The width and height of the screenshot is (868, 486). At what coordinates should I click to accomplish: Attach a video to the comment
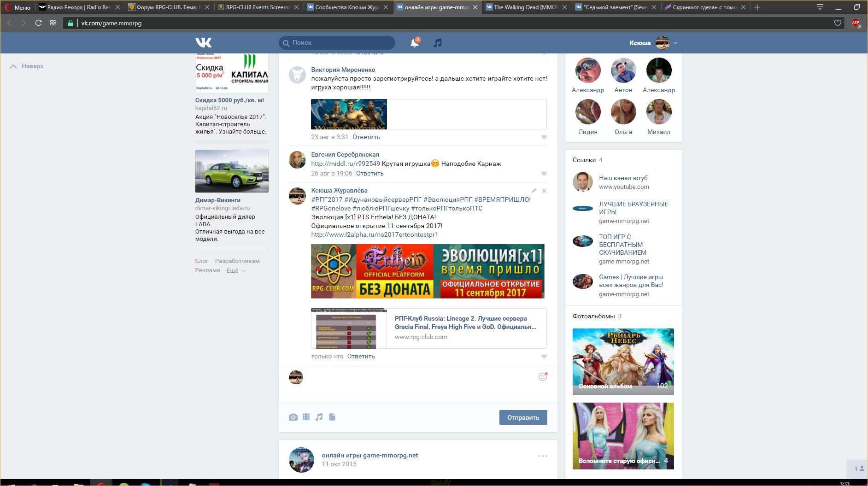click(x=306, y=417)
